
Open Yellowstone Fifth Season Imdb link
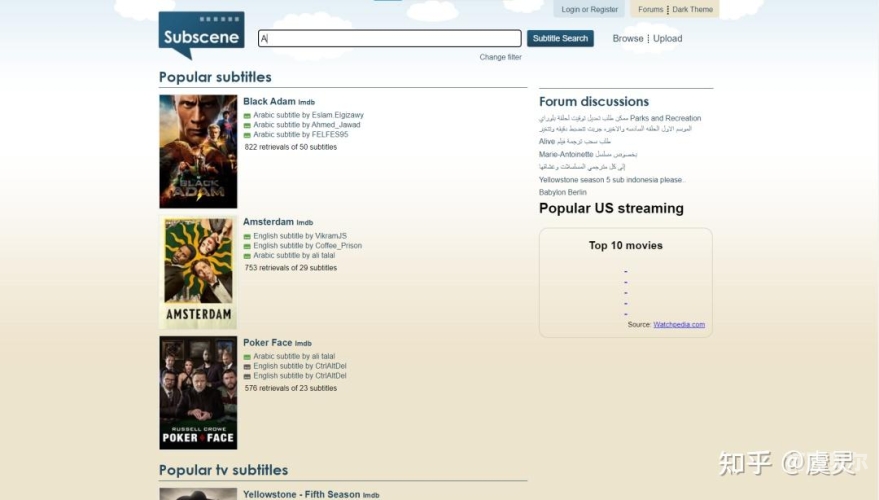click(x=371, y=496)
